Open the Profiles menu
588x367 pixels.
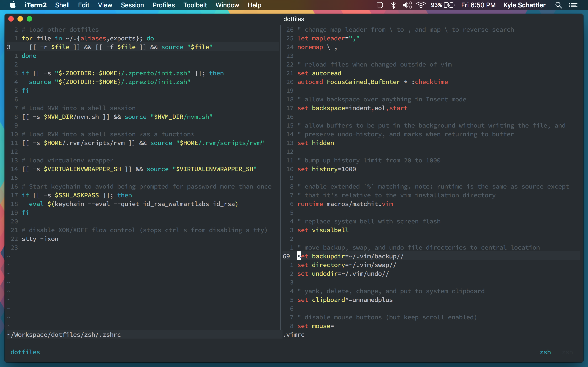point(164,5)
